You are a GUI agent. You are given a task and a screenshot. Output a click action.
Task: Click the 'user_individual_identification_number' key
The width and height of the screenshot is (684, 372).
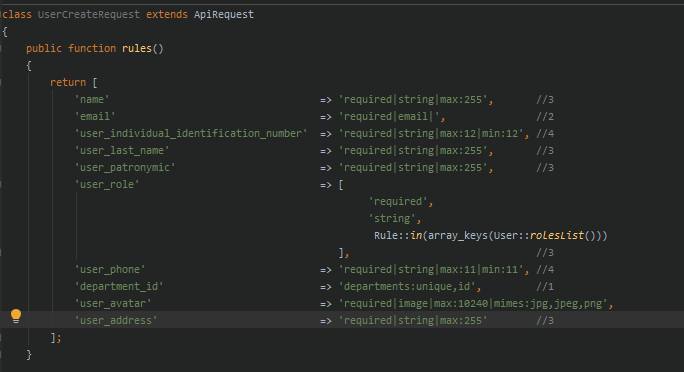191,133
